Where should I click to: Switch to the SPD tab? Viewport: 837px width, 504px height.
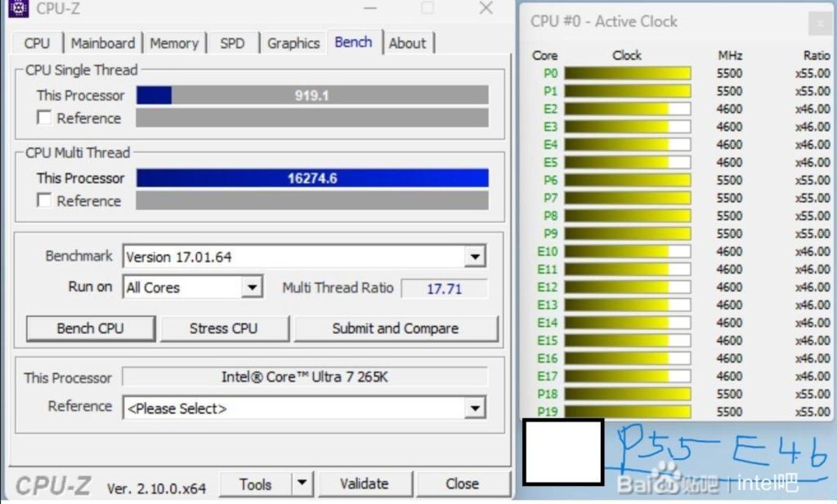233,42
